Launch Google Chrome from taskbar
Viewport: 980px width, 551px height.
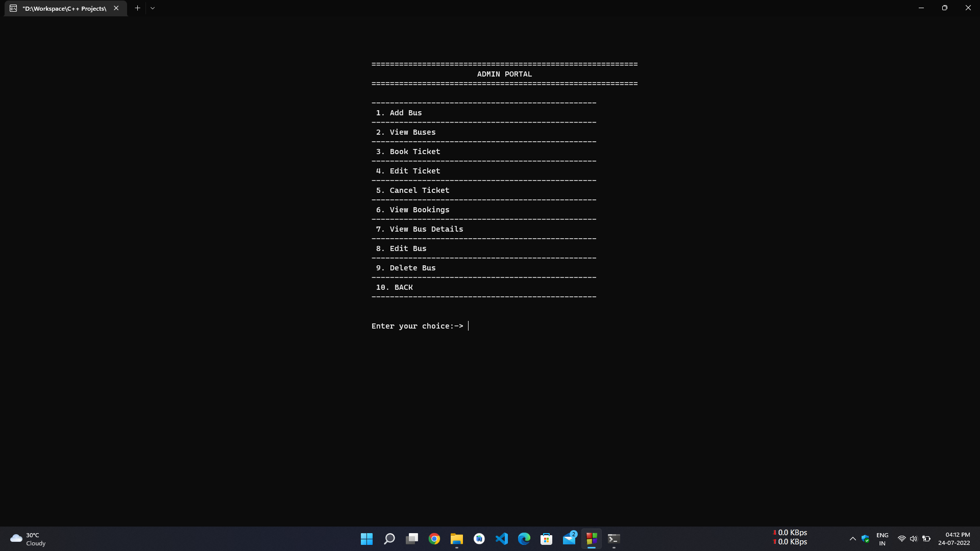coord(434,539)
